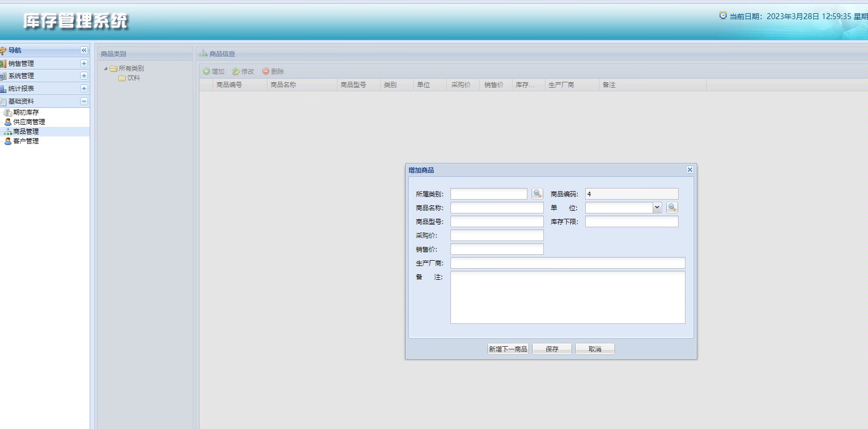
Task: Click the 保存 button
Action: click(552, 349)
